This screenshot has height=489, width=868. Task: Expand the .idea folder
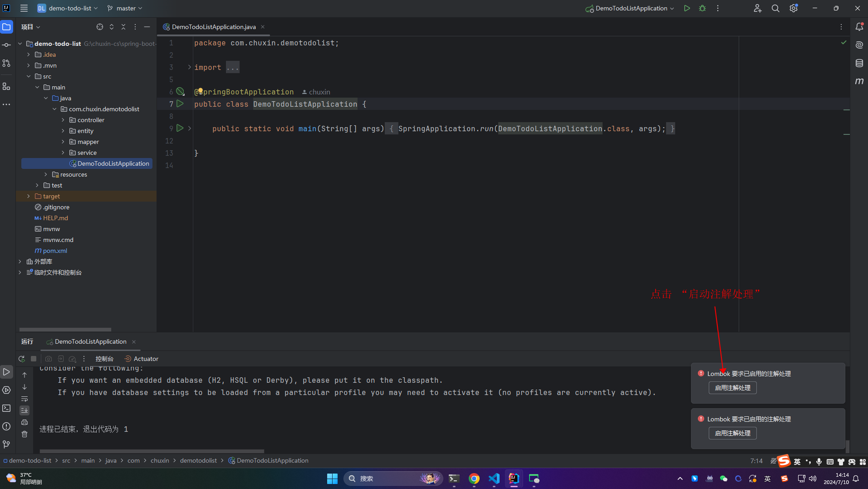29,54
